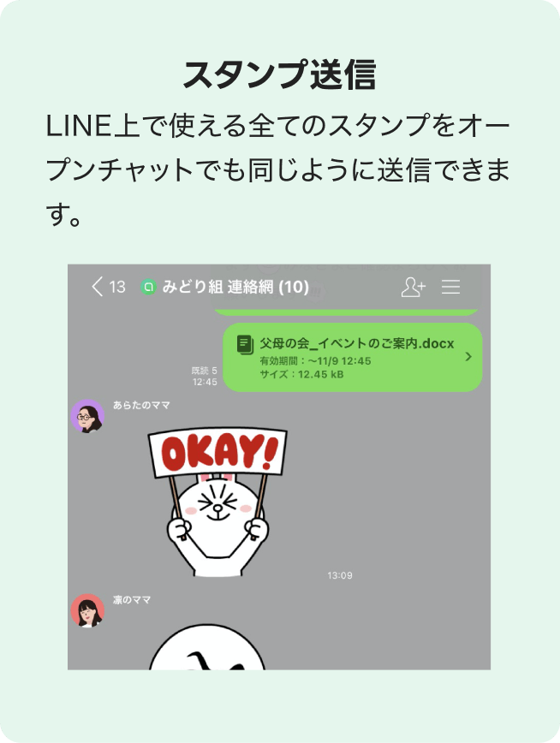Viewport: 560px width, 743px height.
Task: Open 父母の会_イベントのご案内.docx file
Action: [x=356, y=343]
